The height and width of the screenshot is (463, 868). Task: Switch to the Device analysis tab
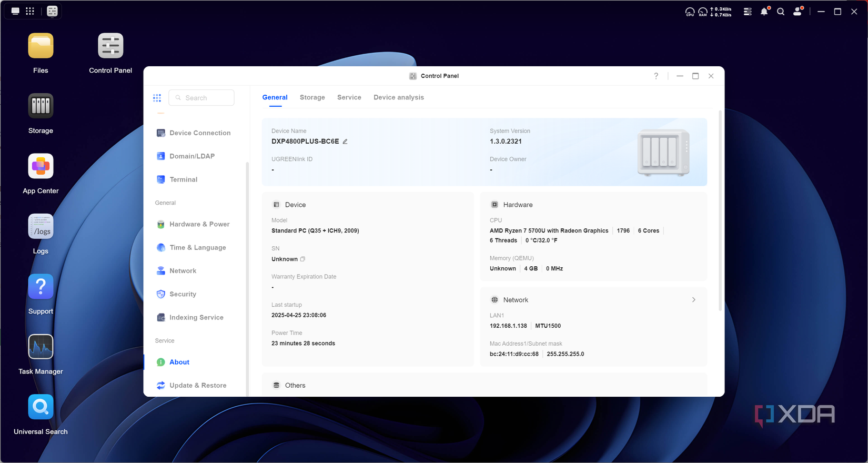pyautogui.click(x=399, y=97)
